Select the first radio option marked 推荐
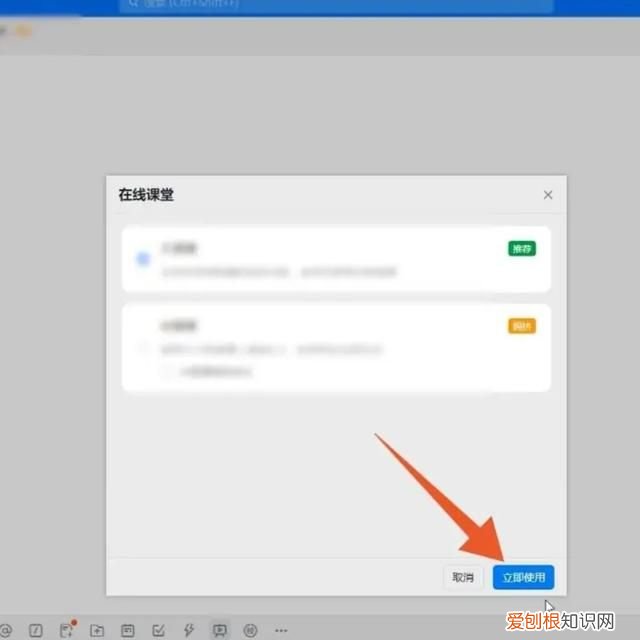 pyautogui.click(x=143, y=259)
